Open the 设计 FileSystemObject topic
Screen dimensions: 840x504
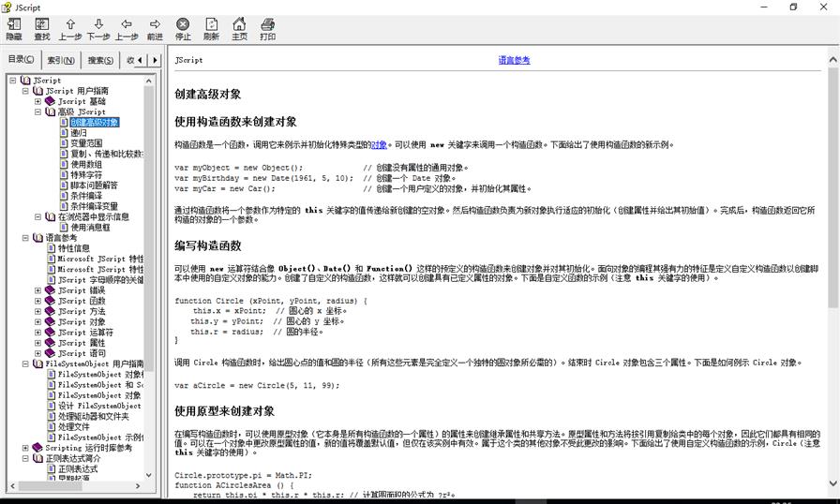pyautogui.click(x=99, y=406)
